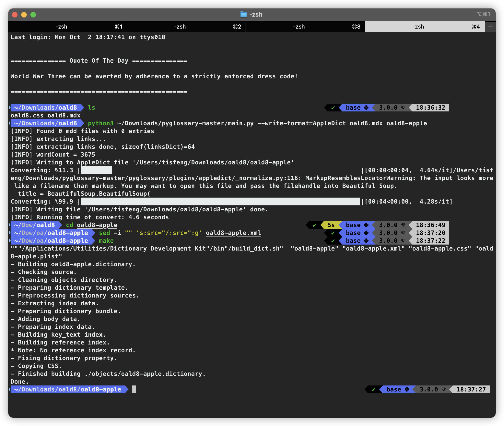Click the ~/Downloads/oald8/oald8-apple prompt path
504x426 pixels.
(68, 389)
